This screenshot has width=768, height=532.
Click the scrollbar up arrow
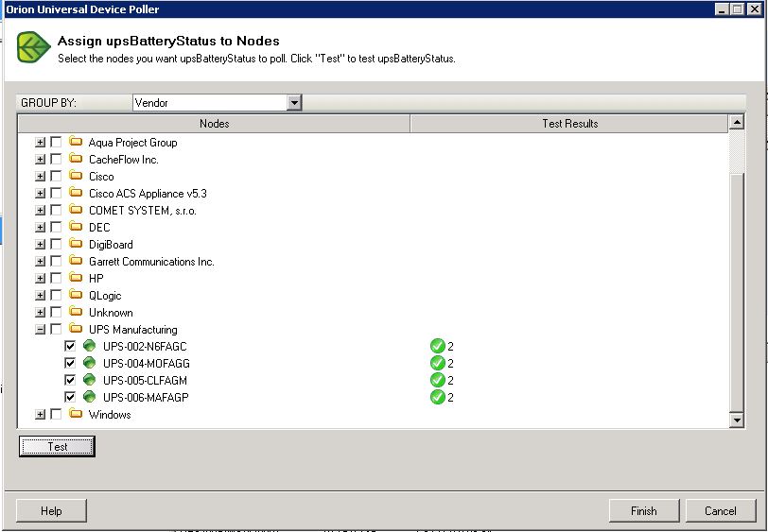pos(737,122)
